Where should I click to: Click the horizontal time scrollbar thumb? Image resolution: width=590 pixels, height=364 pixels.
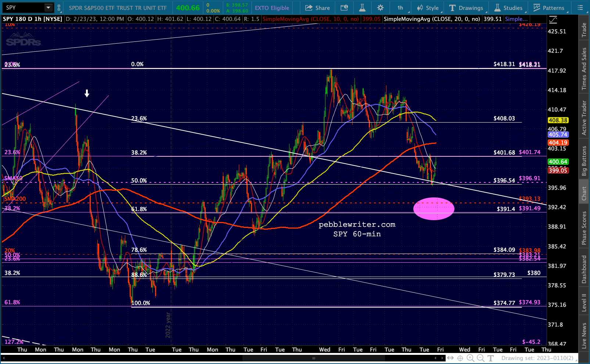point(314,358)
